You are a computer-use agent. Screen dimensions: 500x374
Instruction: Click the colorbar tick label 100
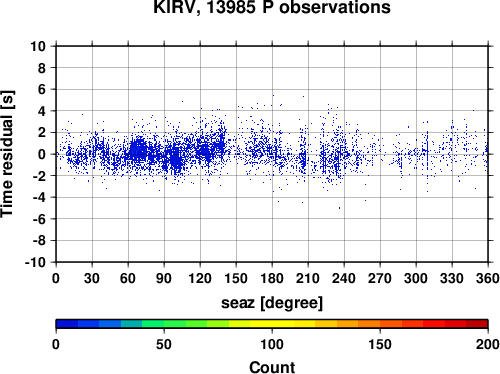[272, 344]
